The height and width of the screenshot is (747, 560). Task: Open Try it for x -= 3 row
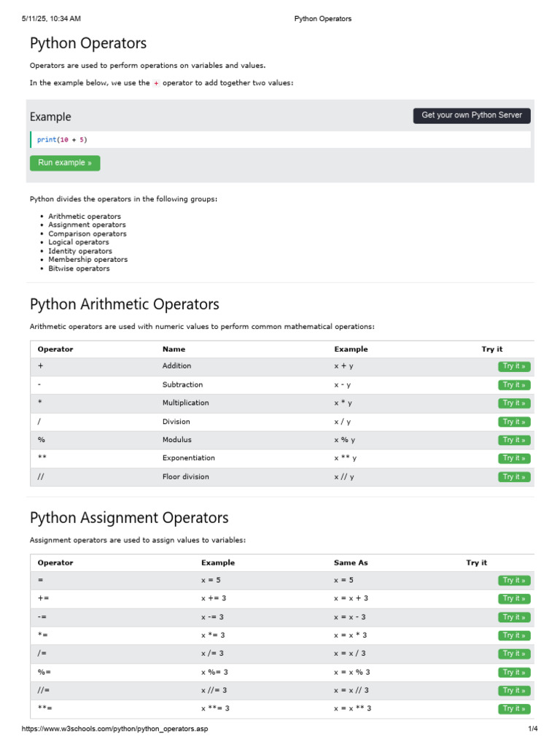coord(514,617)
